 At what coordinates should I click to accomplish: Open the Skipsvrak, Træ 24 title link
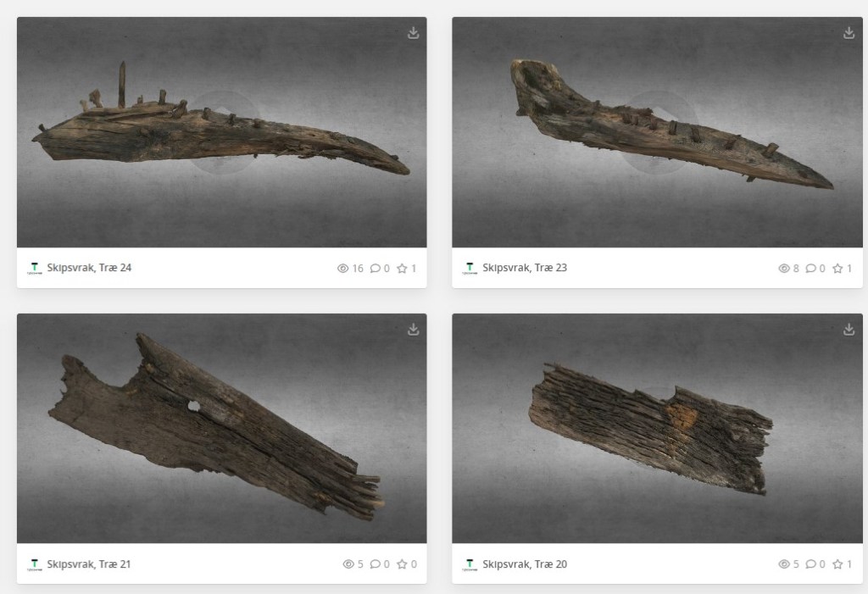[89, 268]
